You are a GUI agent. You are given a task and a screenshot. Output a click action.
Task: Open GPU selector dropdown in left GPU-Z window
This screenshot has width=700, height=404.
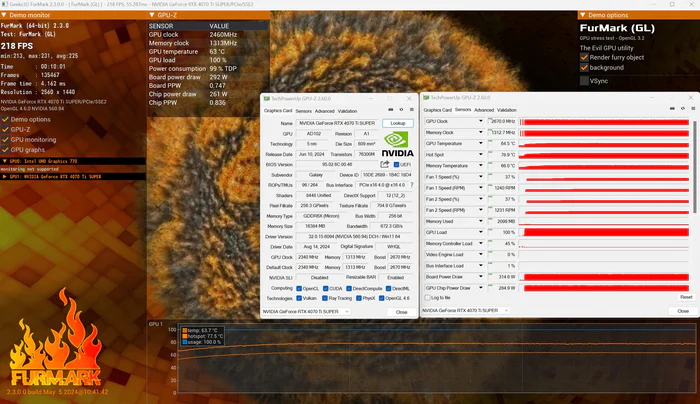[306, 312]
